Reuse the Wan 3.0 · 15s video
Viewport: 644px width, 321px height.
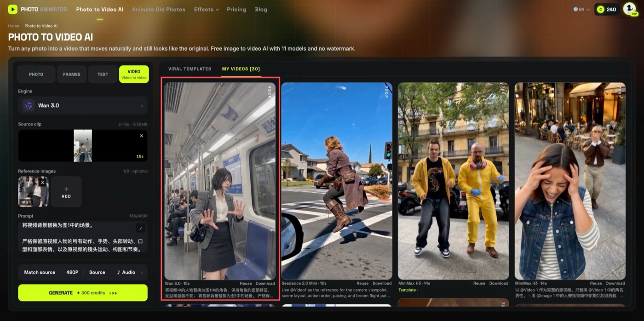click(x=246, y=283)
